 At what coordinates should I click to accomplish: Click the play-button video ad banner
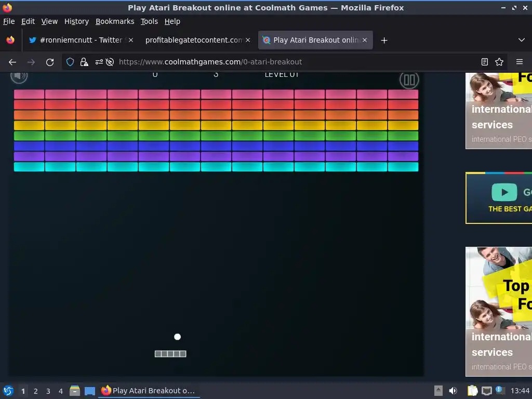pyautogui.click(x=499, y=198)
